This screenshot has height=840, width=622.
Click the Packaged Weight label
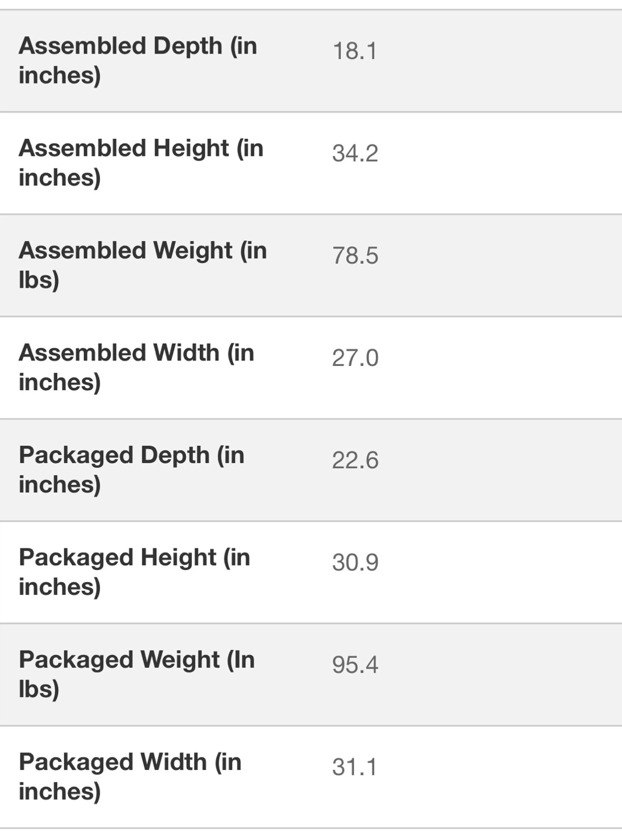coord(137,674)
